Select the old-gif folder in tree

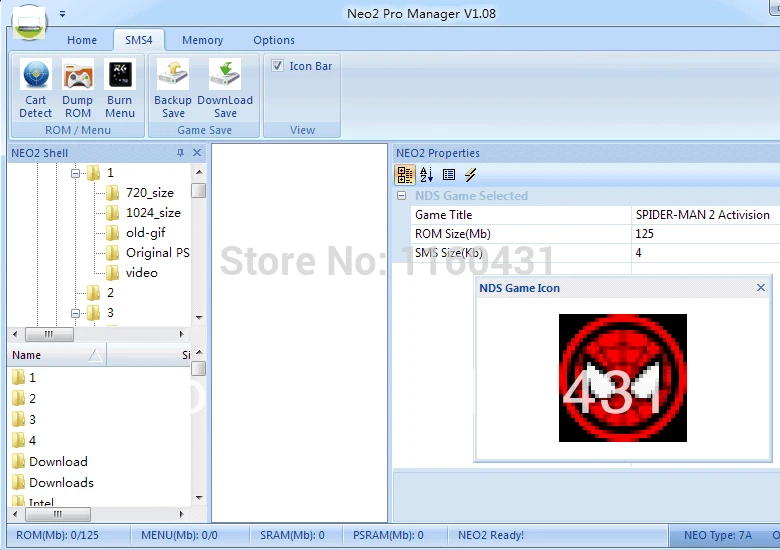point(146,233)
